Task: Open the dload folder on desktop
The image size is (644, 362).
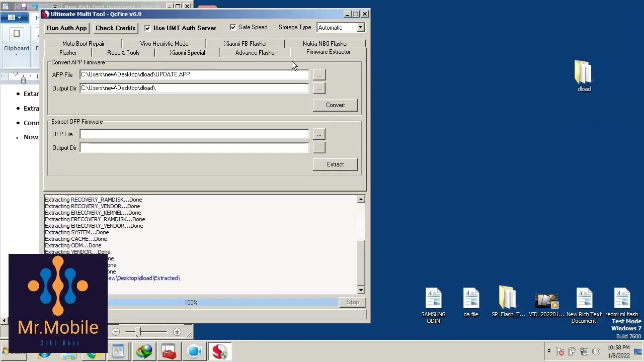Action: 584,76
